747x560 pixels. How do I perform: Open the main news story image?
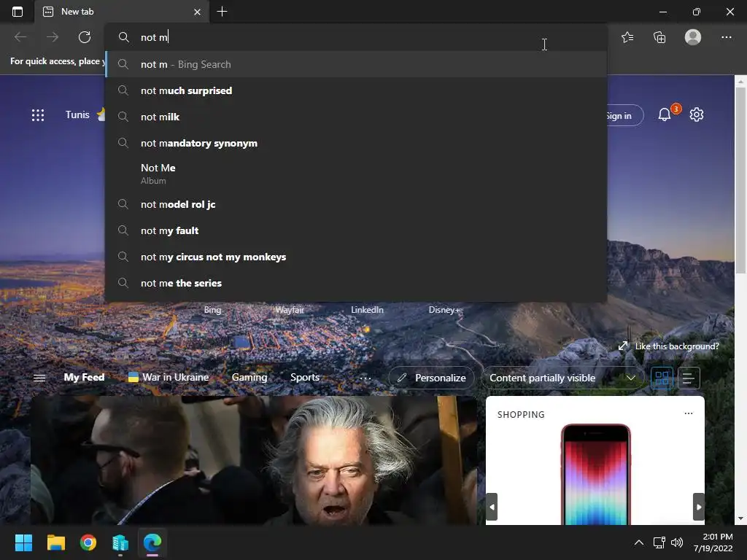[254, 460]
